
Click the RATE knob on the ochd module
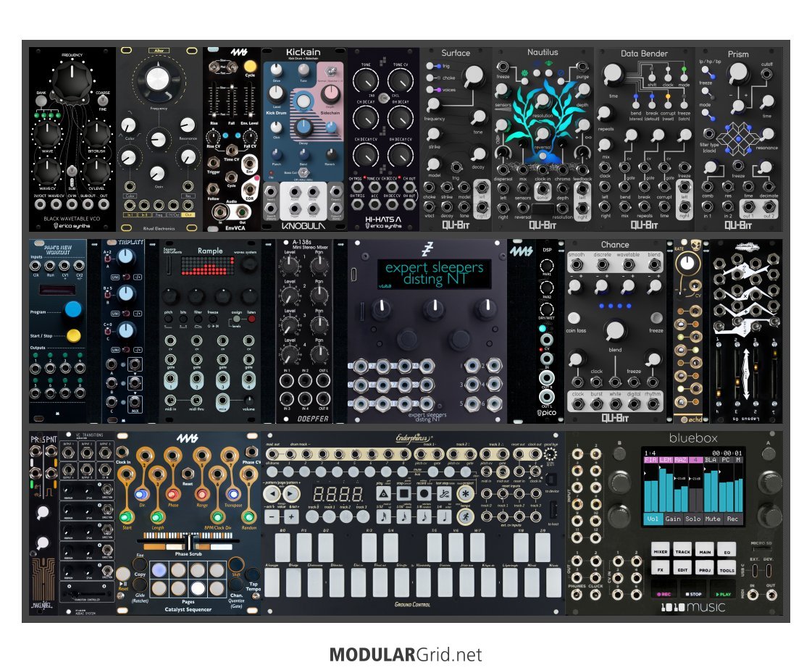687,263
